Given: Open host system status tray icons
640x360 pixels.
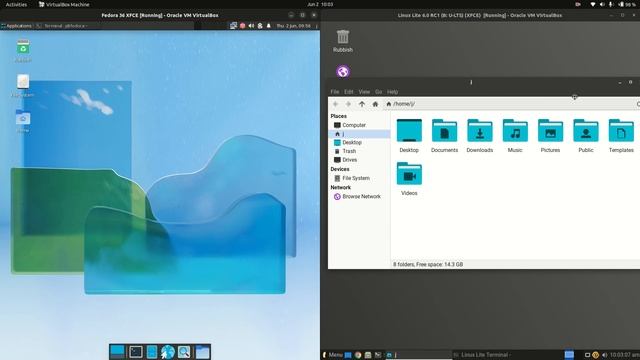Looking at the screenshot, I should (x=612, y=4).
